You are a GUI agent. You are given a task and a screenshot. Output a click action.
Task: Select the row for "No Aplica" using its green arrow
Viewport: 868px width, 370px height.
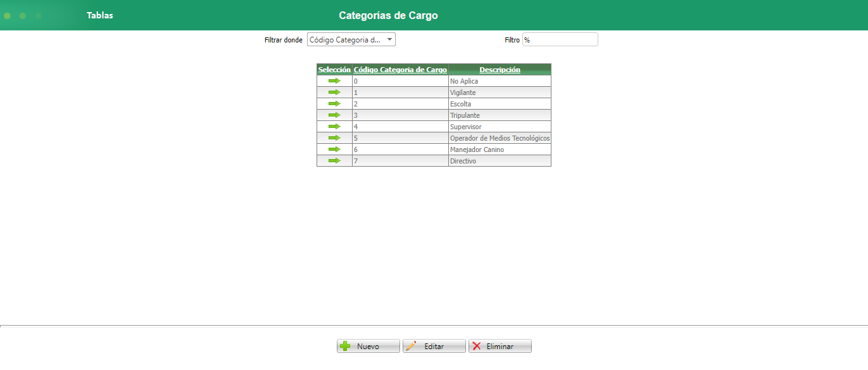(x=334, y=80)
